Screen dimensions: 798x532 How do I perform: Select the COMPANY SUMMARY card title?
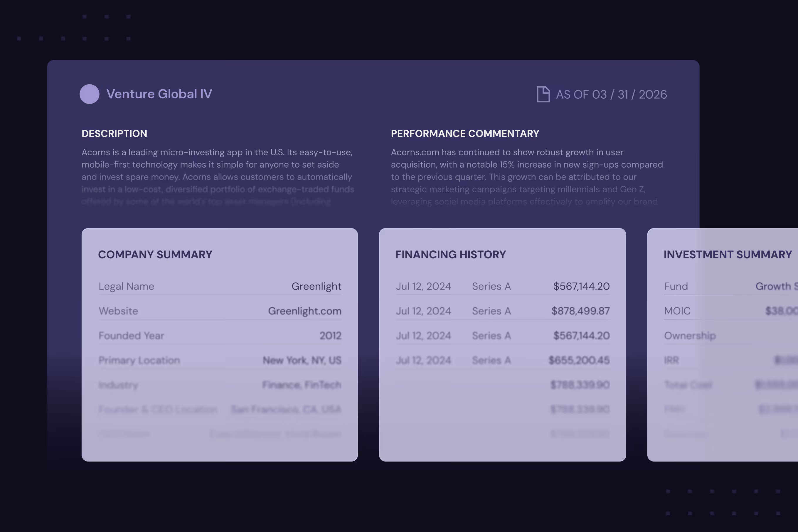[x=155, y=255]
